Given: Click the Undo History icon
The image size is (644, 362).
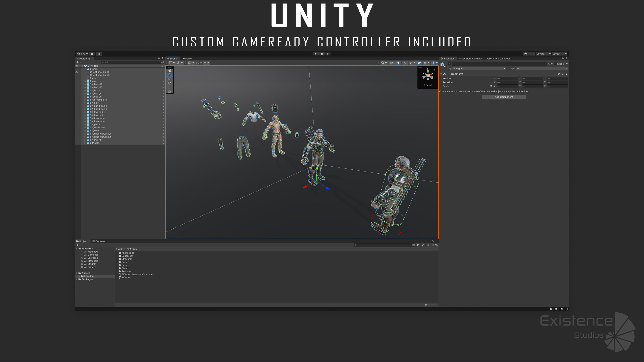Looking at the screenshot, I should click(525, 54).
